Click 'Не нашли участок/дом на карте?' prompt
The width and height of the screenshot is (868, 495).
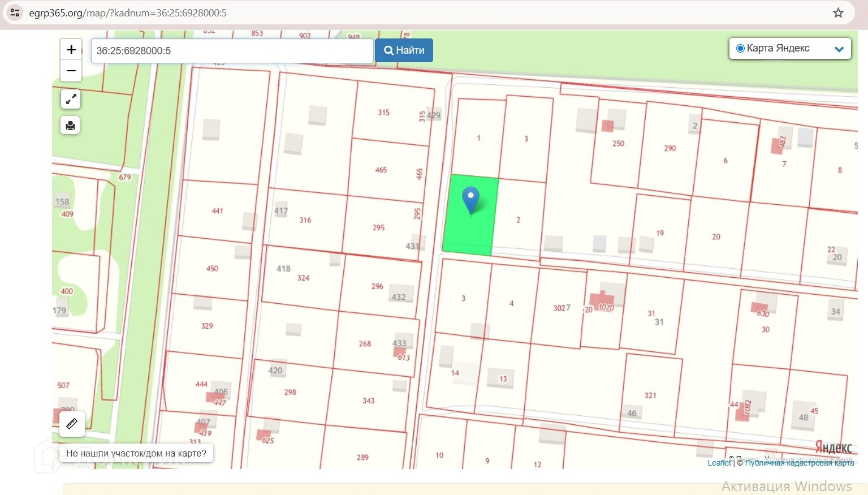point(136,453)
